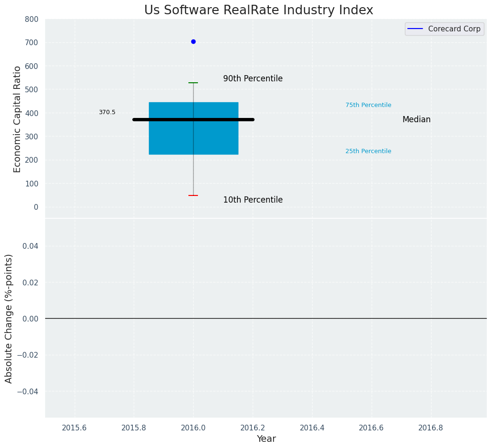This screenshot has width=492, height=448.
Task: Click the 'Economic Capital Ratio' y-axis title
Action: click(18, 119)
